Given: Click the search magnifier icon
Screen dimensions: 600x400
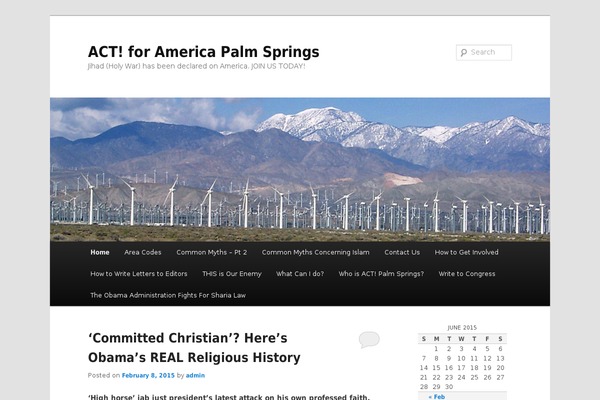Looking at the screenshot, I should (464, 52).
